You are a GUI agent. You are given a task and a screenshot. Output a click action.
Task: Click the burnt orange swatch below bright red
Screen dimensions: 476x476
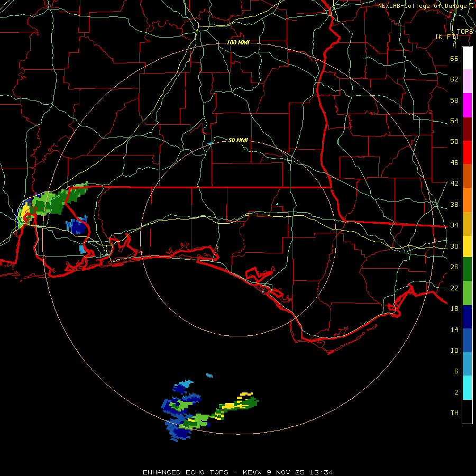pyautogui.click(x=467, y=176)
